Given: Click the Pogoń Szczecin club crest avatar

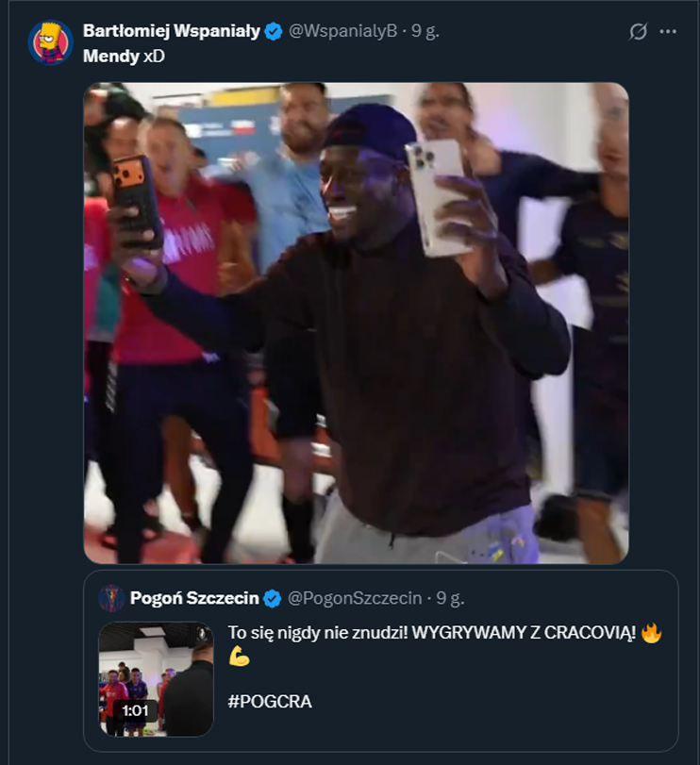Looking at the screenshot, I should point(111,598).
